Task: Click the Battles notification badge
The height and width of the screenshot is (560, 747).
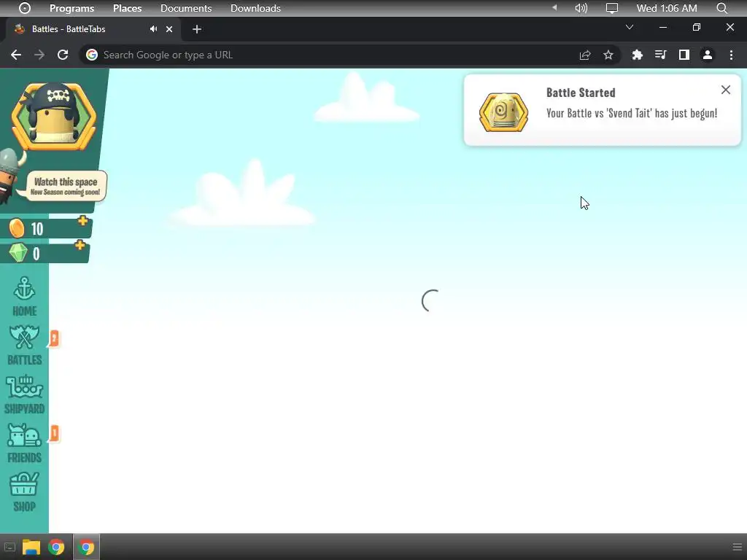Action: (54, 338)
